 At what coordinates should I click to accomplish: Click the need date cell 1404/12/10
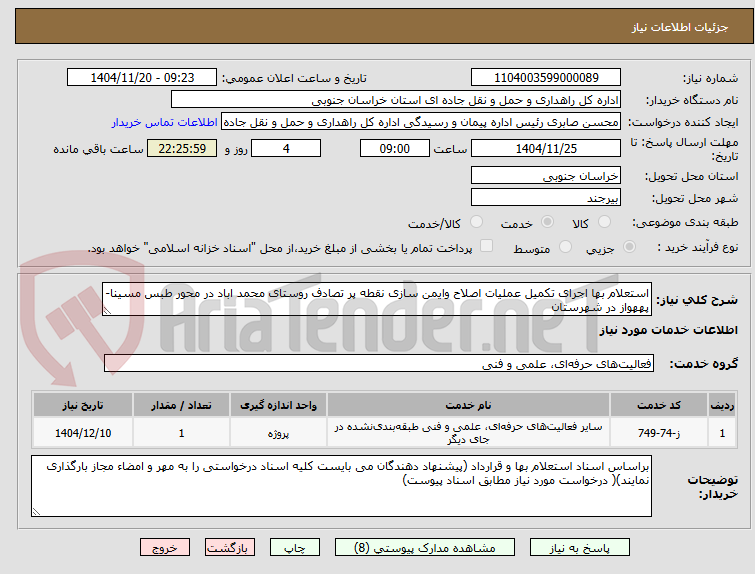point(83,433)
